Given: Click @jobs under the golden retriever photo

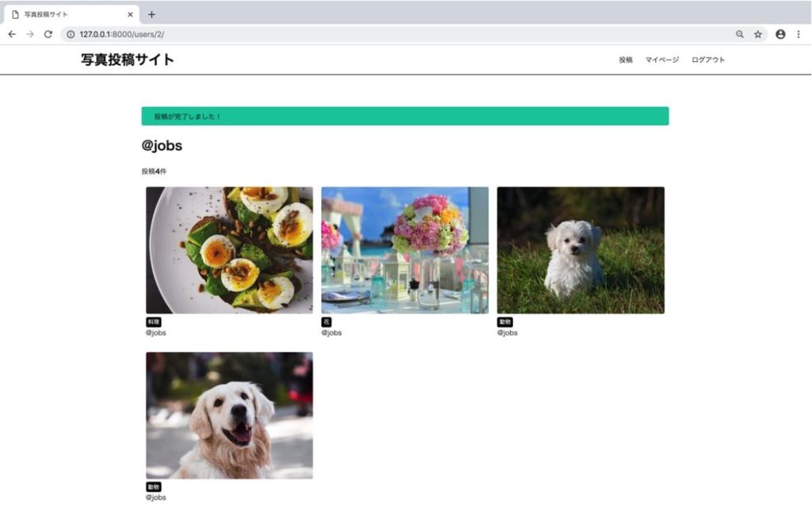Looking at the screenshot, I should click(x=156, y=498).
